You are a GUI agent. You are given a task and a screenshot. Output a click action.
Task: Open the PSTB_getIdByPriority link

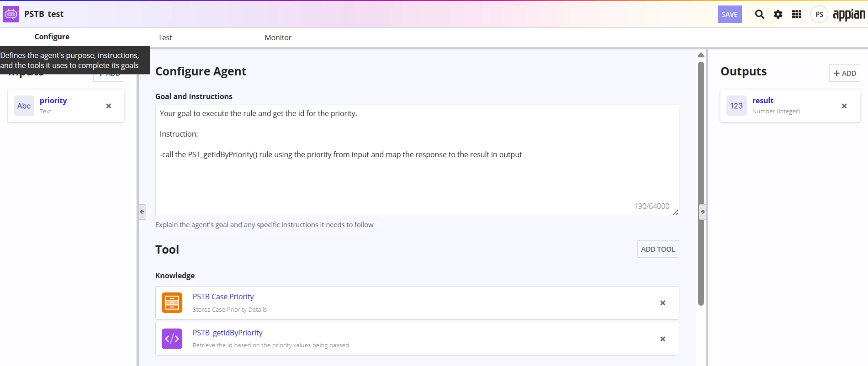click(x=228, y=333)
